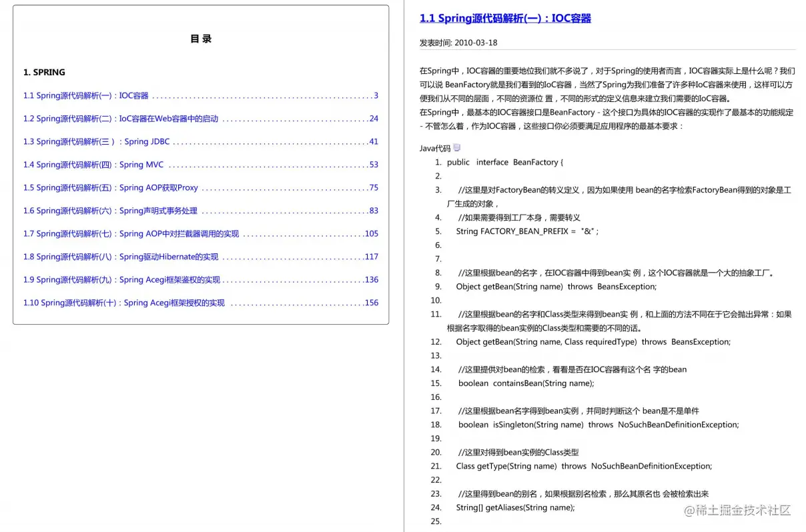Click page number 156 for chapter 1.10
Viewport: 806px width, 532px height.
[373, 303]
